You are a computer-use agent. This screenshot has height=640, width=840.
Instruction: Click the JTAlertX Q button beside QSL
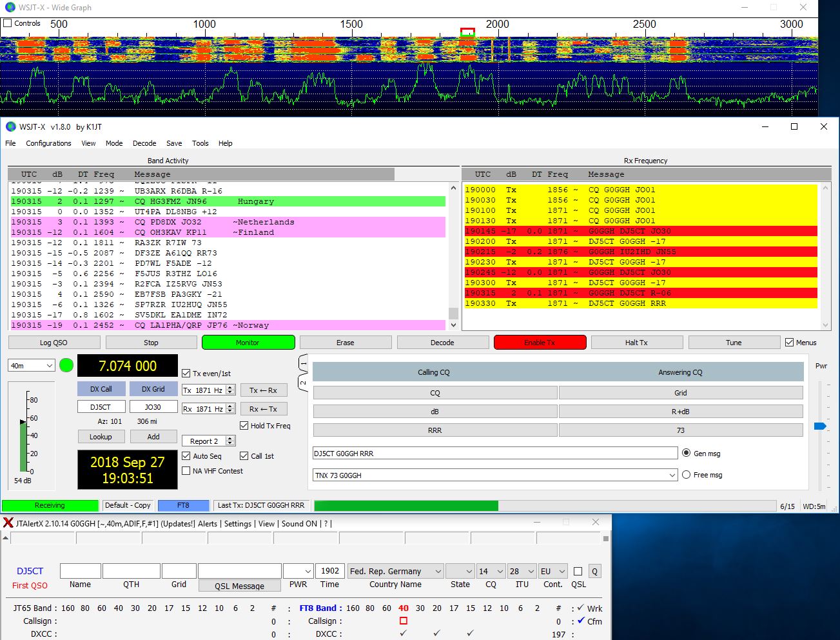[594, 571]
